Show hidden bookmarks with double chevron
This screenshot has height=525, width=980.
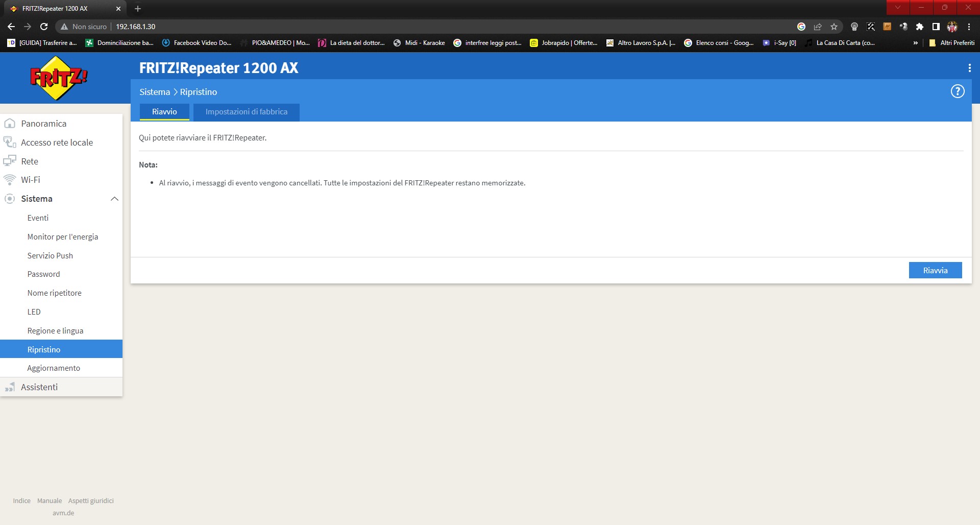[x=915, y=43]
